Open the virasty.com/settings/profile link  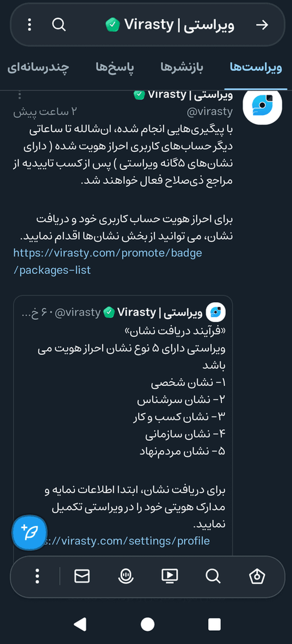click(128, 540)
